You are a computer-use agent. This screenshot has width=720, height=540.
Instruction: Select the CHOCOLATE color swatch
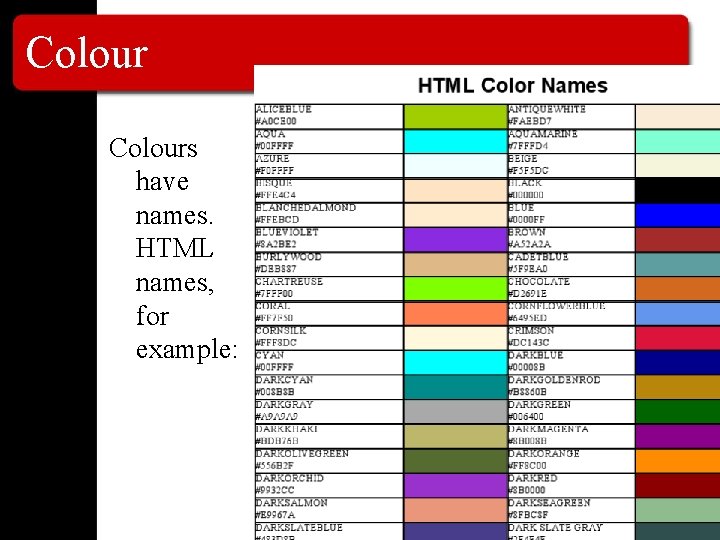[x=678, y=289]
